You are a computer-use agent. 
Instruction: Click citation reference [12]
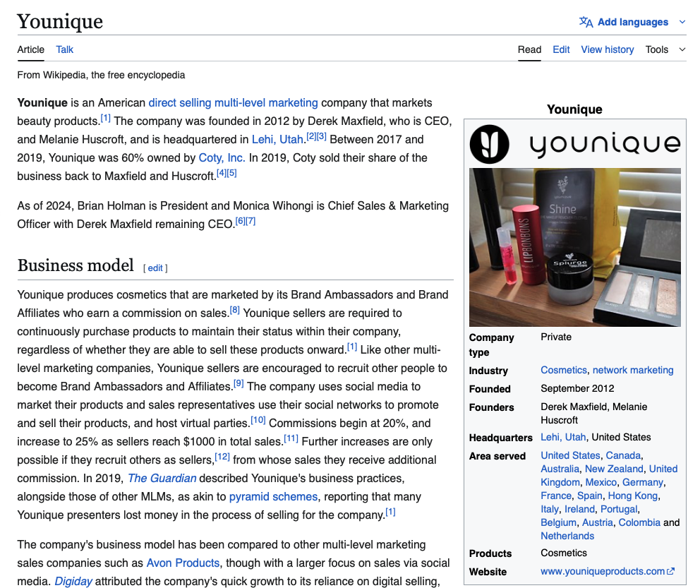pyautogui.click(x=222, y=456)
